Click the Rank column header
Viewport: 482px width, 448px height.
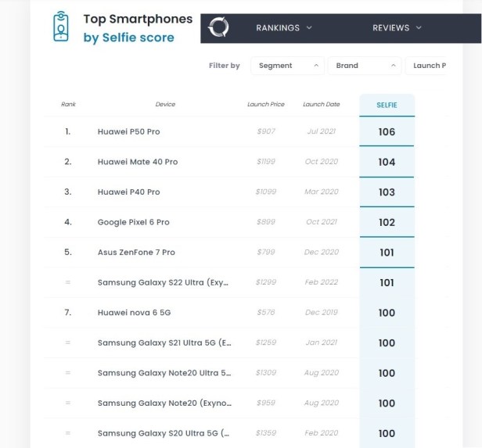coord(68,105)
